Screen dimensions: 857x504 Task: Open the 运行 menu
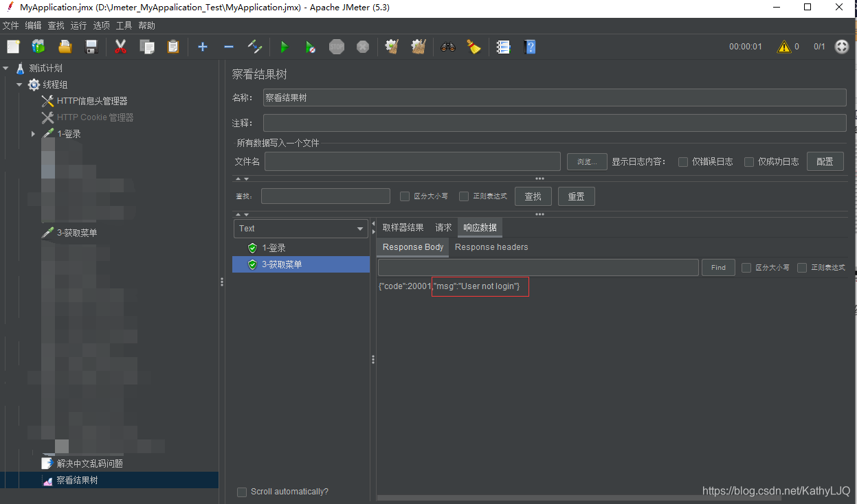[x=78, y=25]
